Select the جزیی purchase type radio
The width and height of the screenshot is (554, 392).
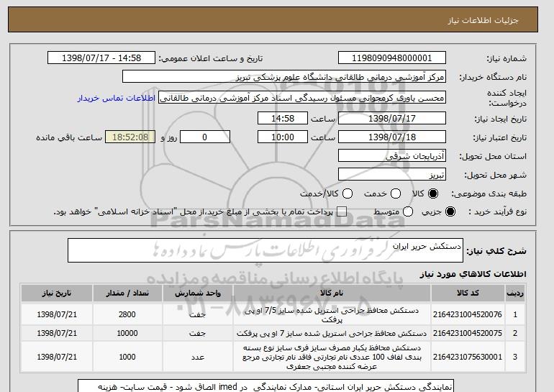(x=450, y=211)
